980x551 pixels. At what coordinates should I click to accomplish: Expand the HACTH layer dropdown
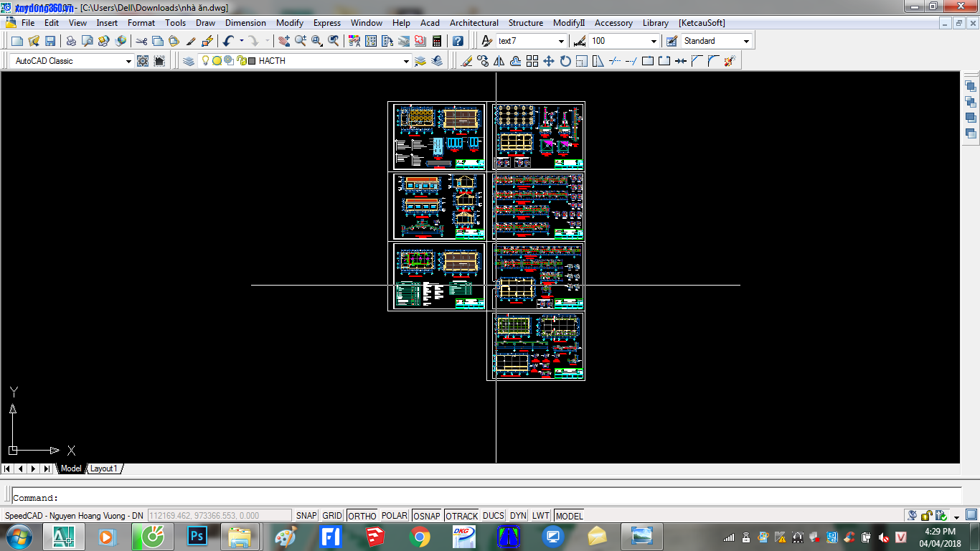pos(406,61)
